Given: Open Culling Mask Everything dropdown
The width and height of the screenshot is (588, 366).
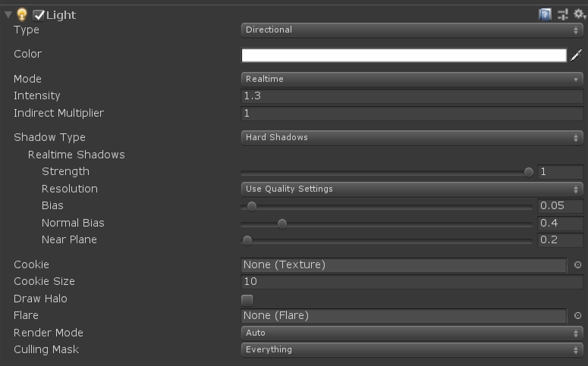Looking at the screenshot, I should [x=412, y=349].
